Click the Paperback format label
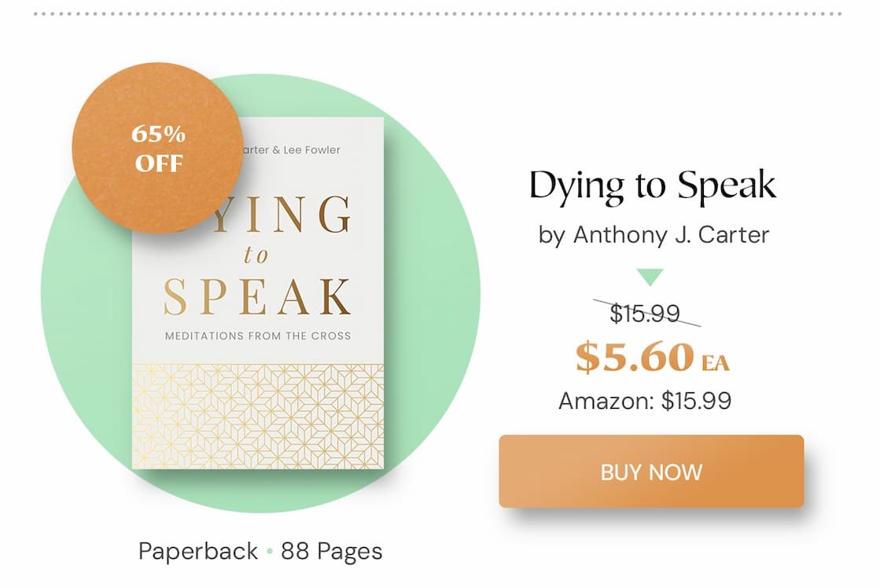880x588 pixels. [x=198, y=551]
